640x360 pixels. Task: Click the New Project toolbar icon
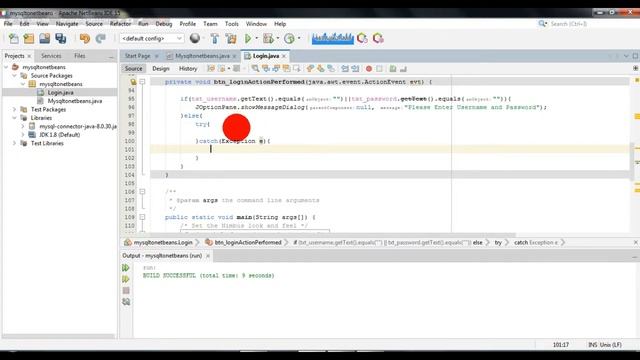pos(29,39)
